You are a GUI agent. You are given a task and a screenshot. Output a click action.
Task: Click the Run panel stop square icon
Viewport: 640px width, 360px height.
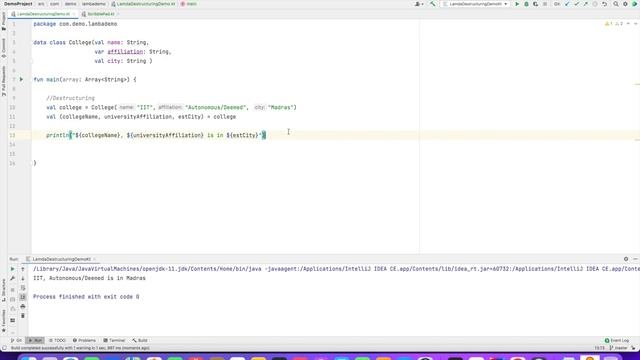click(x=13, y=289)
